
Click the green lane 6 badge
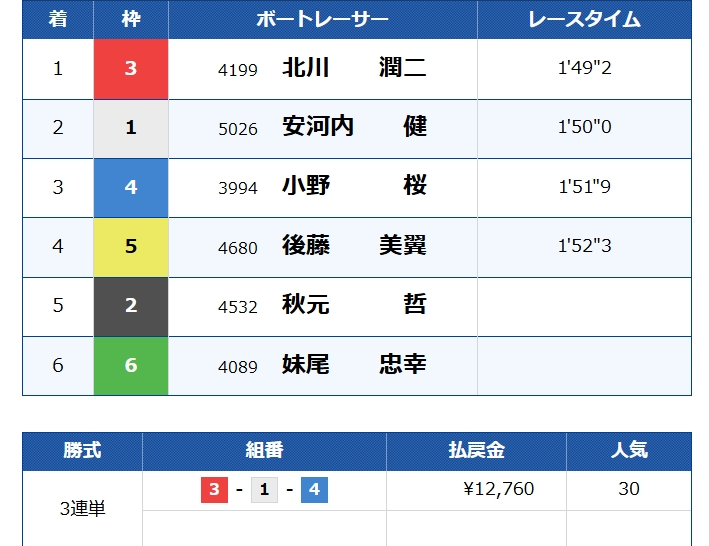point(131,365)
